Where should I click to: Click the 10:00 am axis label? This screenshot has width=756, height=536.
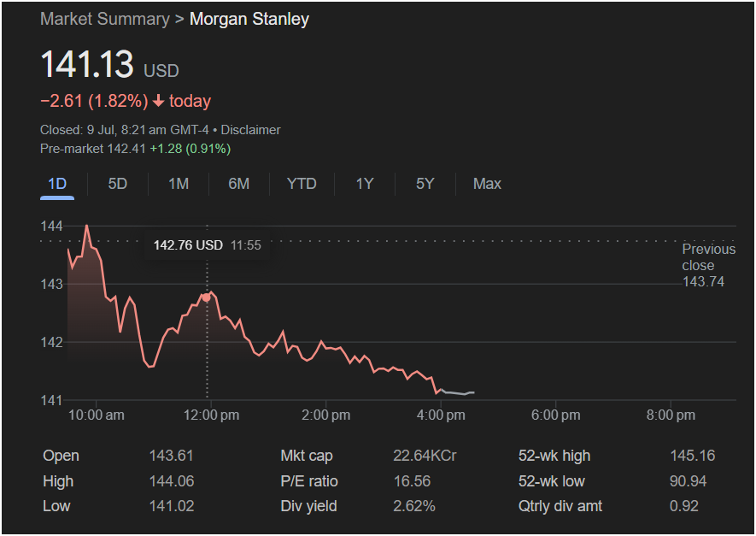(96, 415)
